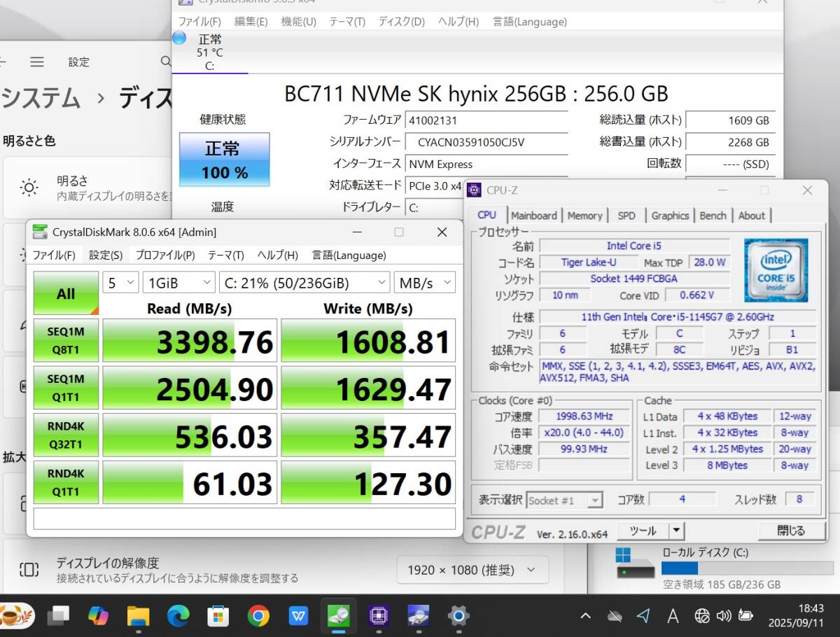The width and height of the screenshot is (840, 637).
Task: Open the test count dropdown showing 5
Action: 121,283
